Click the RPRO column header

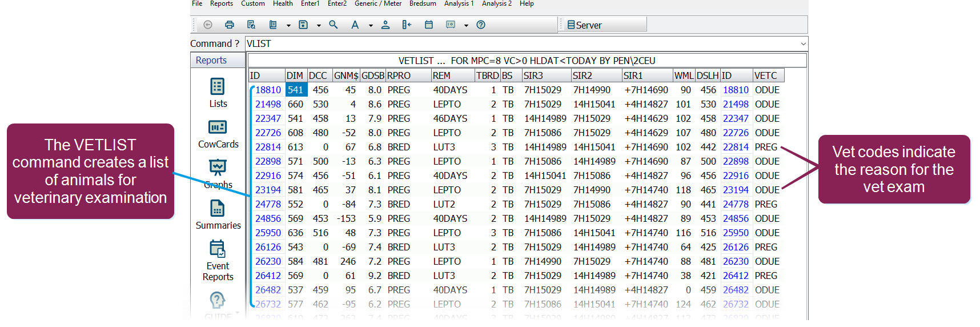(x=408, y=75)
